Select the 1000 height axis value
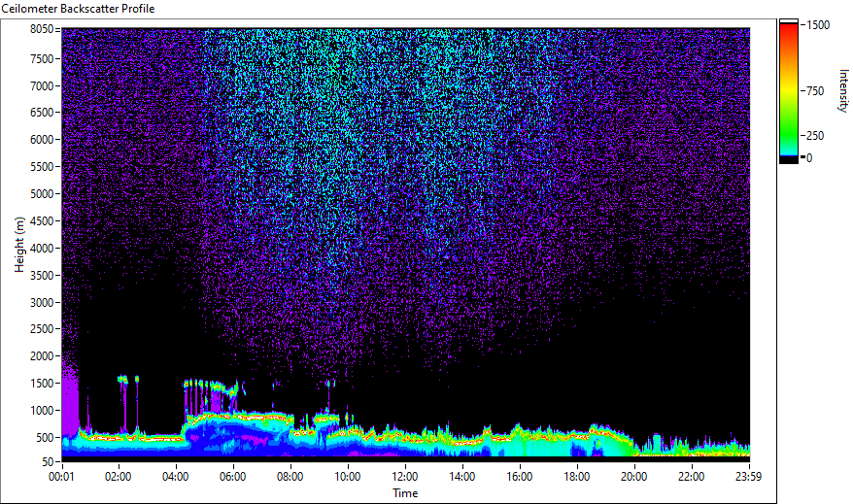 point(42,411)
